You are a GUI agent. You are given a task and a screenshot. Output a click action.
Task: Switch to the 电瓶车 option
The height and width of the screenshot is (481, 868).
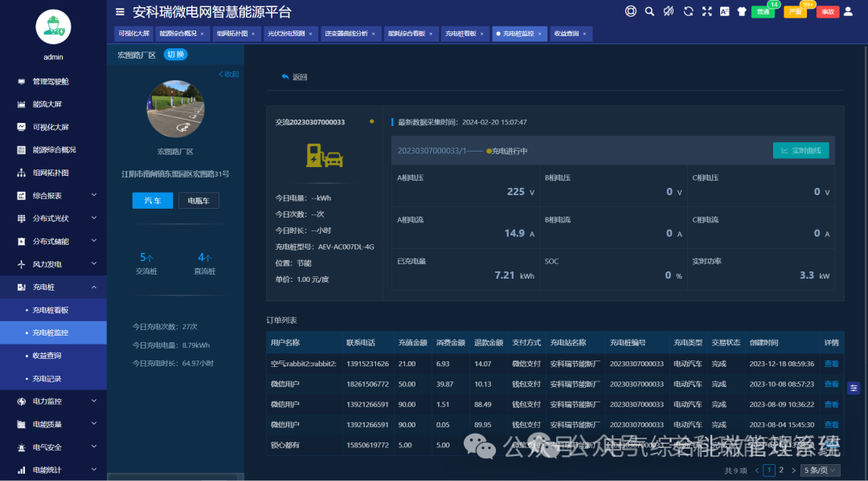point(198,200)
